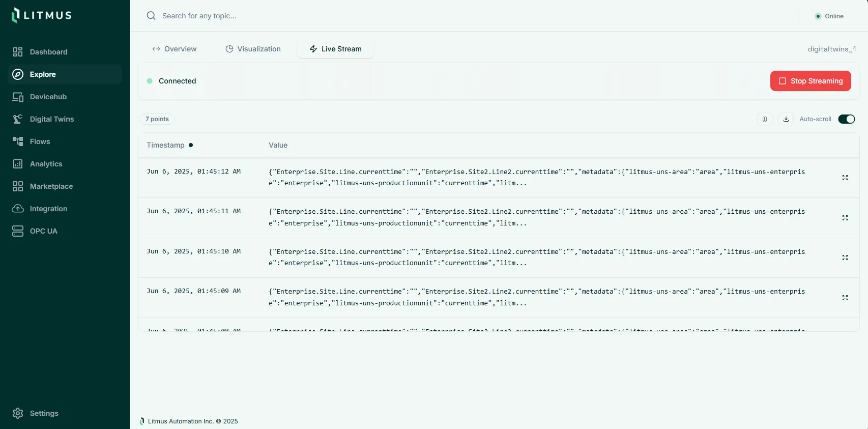868x429 pixels.
Task: Open the Integration section
Action: (65, 209)
